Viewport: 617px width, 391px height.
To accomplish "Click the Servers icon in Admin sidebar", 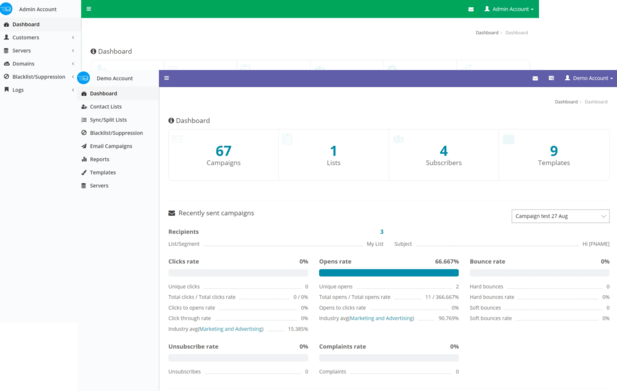I will click(6, 51).
